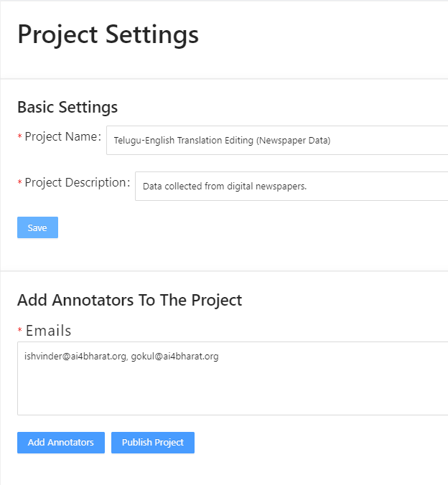
Task: Click the Project Description label
Action: click(76, 182)
